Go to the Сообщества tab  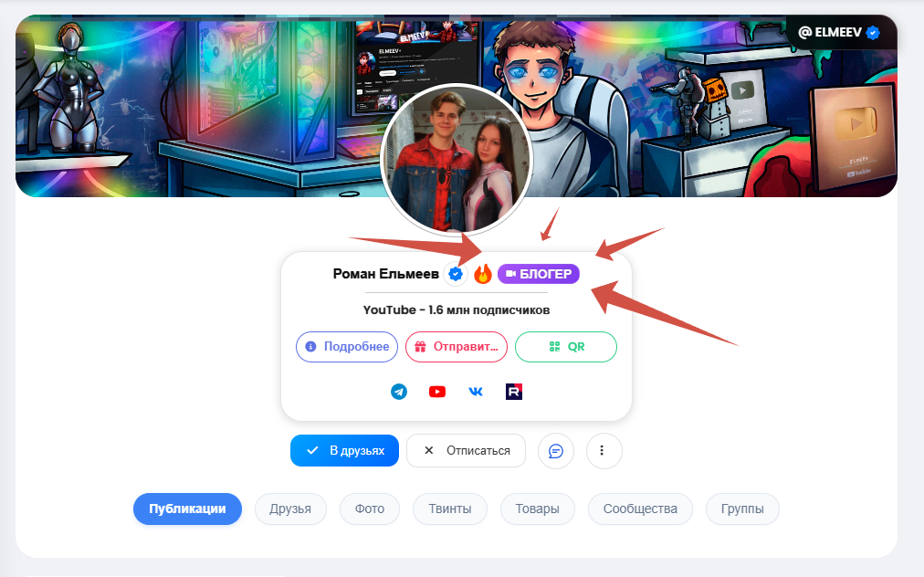[x=640, y=509]
